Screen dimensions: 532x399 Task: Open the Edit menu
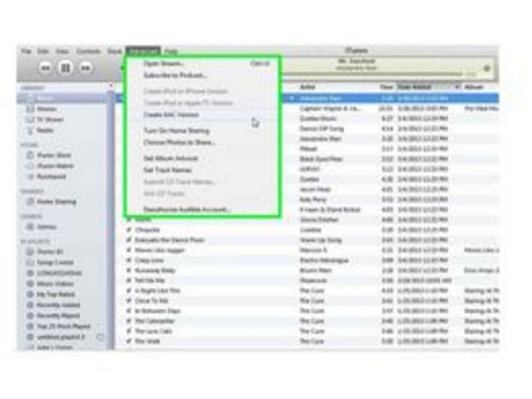(43, 52)
